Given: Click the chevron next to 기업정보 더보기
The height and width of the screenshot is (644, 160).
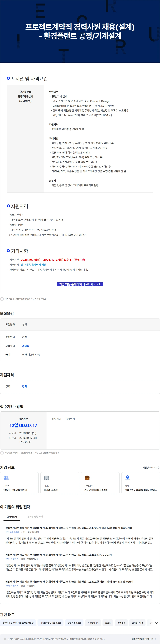Looking at the screenshot, I should tap(159, 468).
